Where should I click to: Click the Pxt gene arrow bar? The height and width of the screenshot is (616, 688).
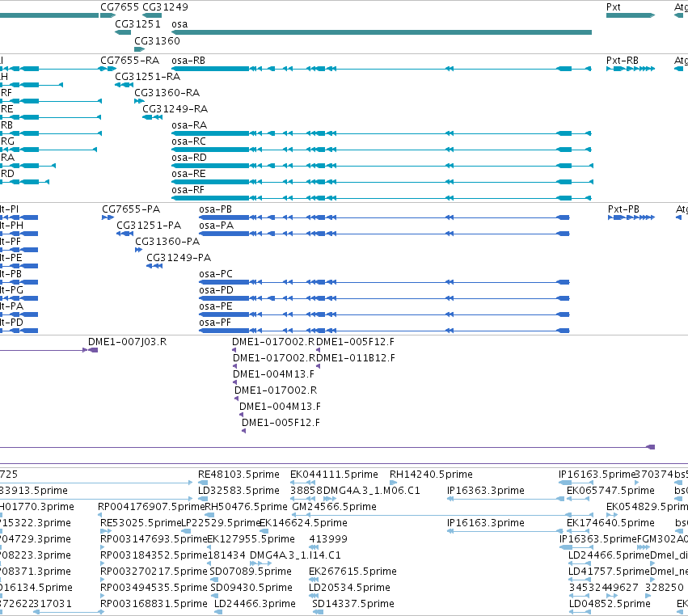click(x=631, y=15)
